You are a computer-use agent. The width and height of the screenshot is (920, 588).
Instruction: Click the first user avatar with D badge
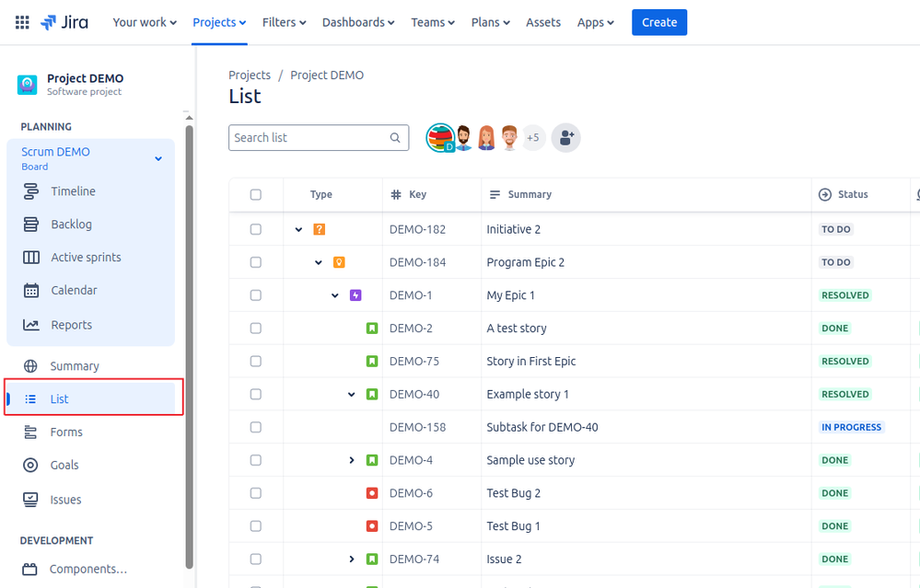point(440,138)
